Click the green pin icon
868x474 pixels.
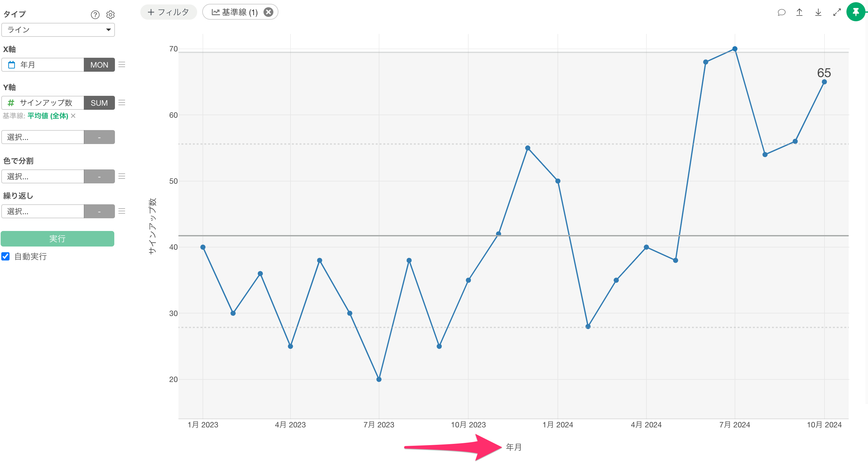click(x=856, y=12)
